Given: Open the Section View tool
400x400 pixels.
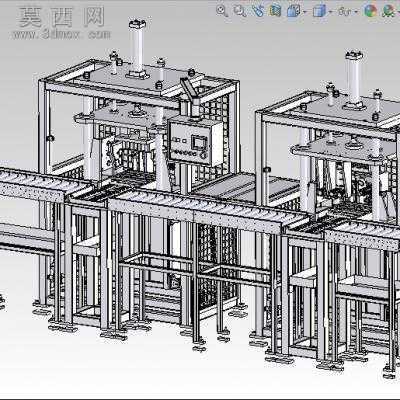Looking at the screenshot, I should click(x=275, y=11).
